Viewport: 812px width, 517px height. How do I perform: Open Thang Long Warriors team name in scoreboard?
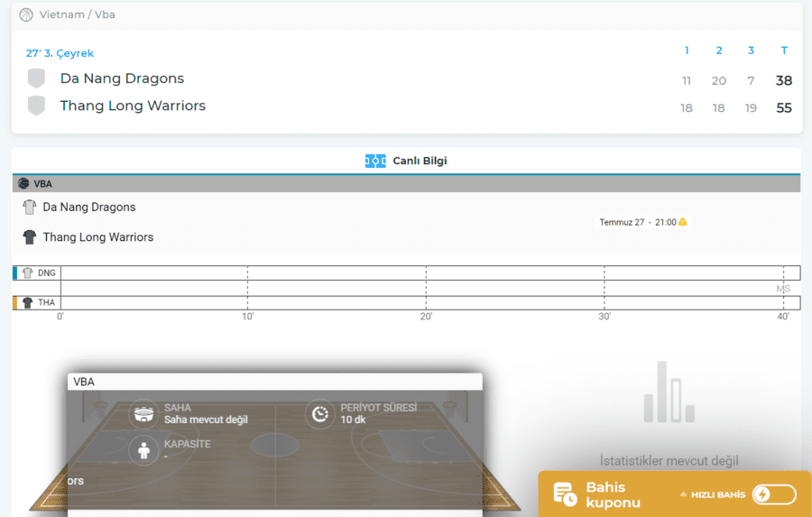coord(133,106)
